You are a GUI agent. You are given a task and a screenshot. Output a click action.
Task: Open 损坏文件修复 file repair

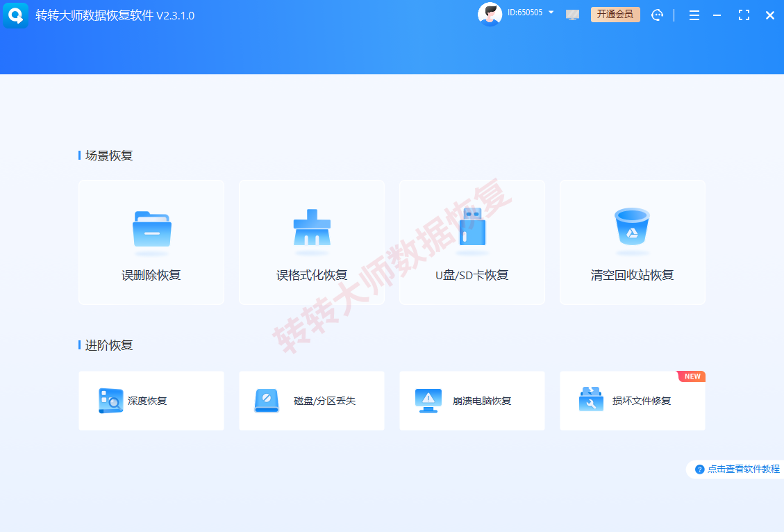point(633,401)
